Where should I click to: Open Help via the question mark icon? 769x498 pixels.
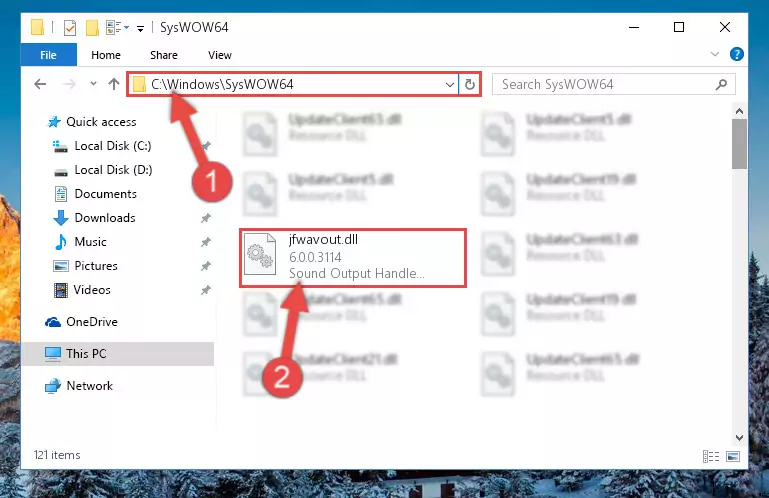[x=736, y=54]
